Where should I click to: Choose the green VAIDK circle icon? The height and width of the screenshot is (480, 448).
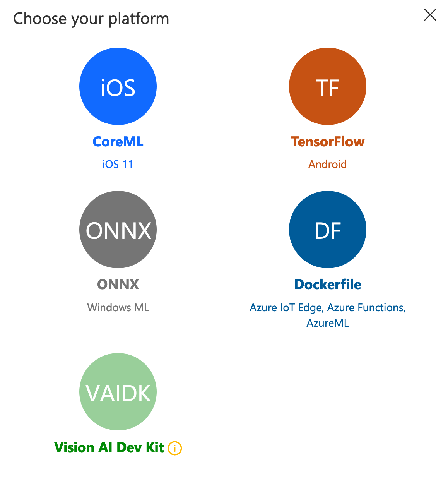(118, 392)
